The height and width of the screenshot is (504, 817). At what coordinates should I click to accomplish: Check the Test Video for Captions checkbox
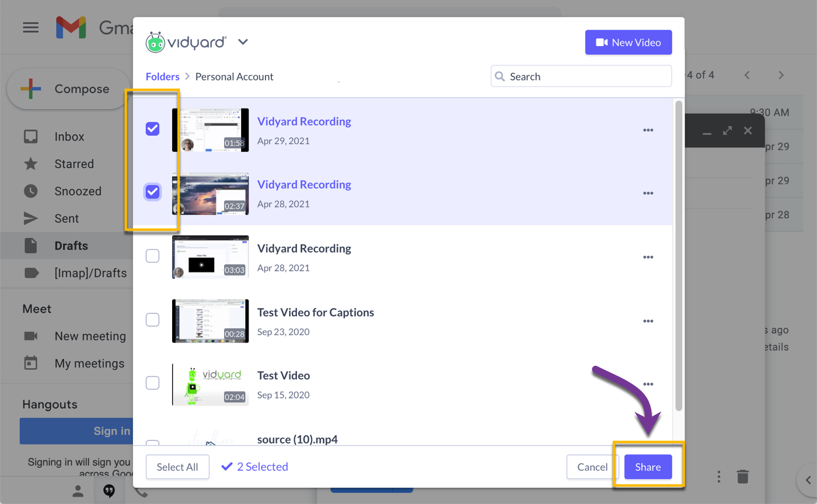152,320
